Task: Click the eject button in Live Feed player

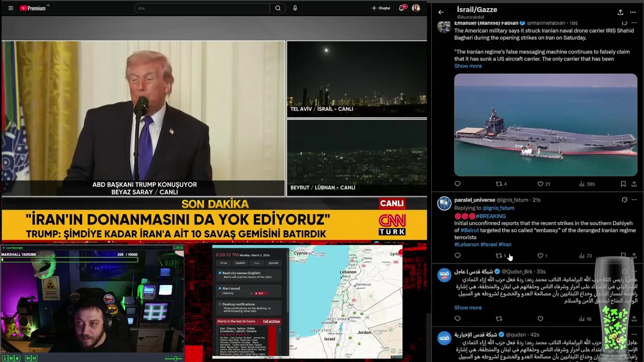Action: (x=17, y=358)
